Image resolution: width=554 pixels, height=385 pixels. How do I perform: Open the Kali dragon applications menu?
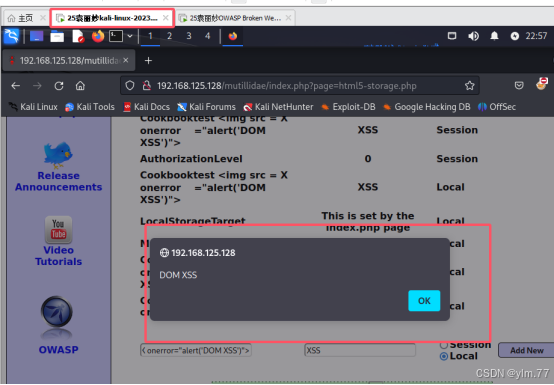[x=11, y=36]
